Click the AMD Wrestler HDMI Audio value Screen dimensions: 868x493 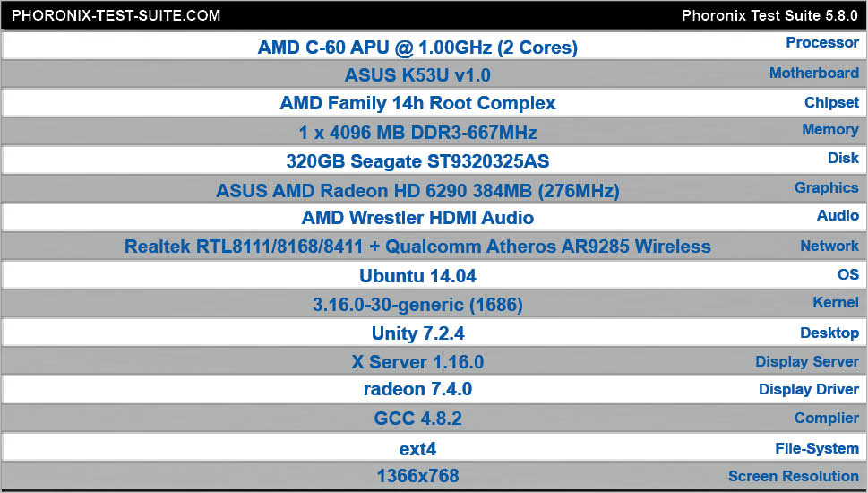click(x=417, y=218)
